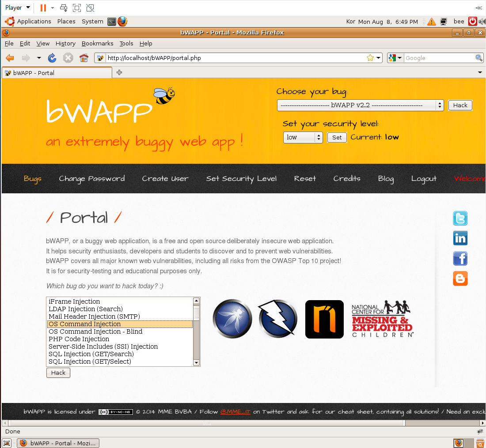Expand the address bar URL history dropdown
486x448 pixels.
[379, 58]
